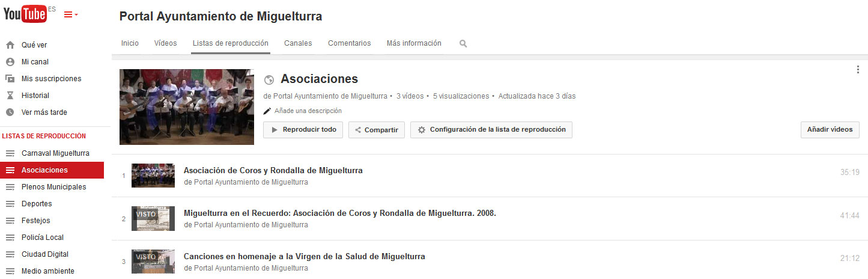
Task: Click playlist icon beside Carnaval Miguelturra
Action: point(10,153)
